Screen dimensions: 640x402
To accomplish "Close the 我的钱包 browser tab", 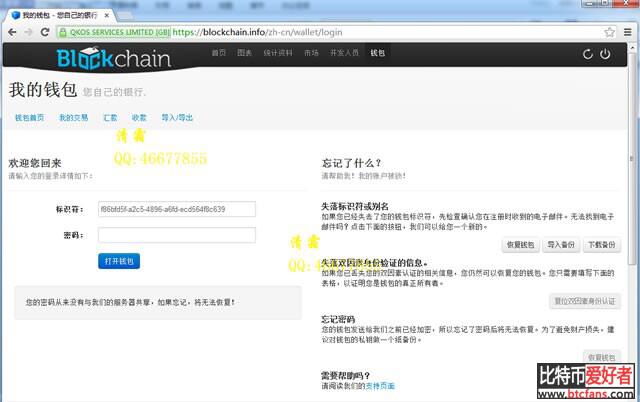I will [x=107, y=16].
